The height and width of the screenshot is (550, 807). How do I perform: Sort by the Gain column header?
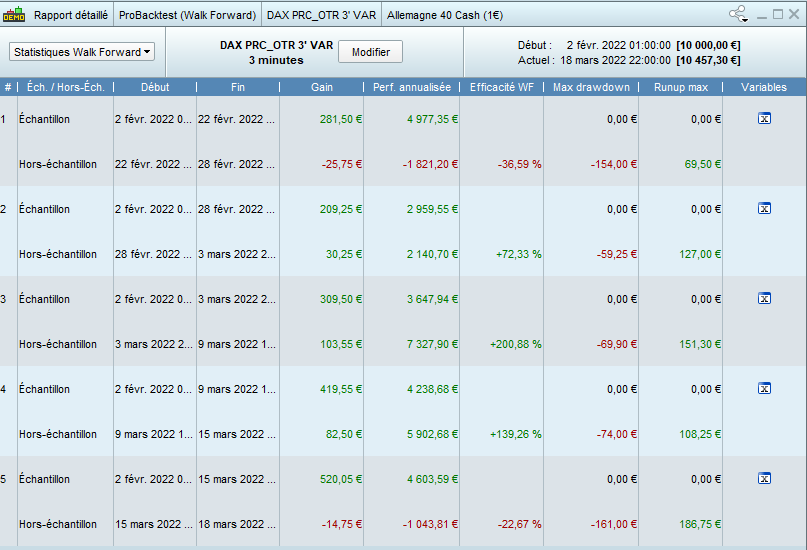tap(322, 87)
